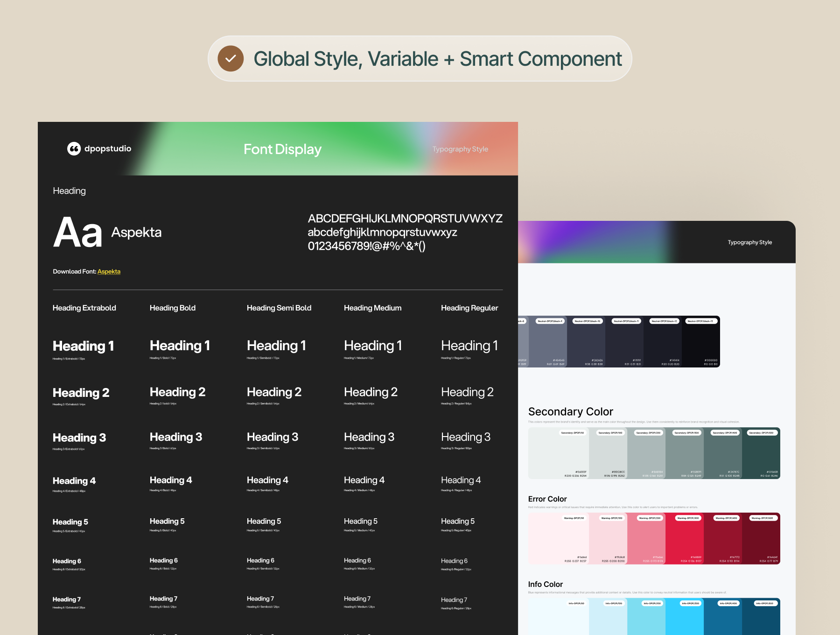
Task: Select Typography Style on the purple gradient header
Action: (749, 242)
